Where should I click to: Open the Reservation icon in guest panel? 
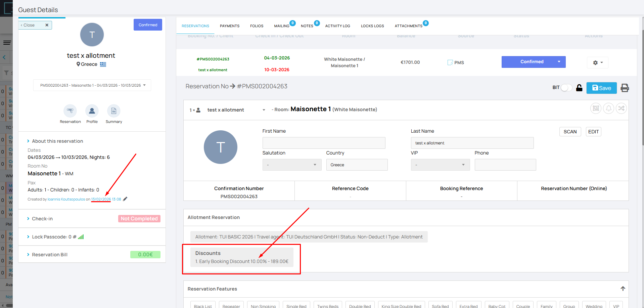coord(70,111)
